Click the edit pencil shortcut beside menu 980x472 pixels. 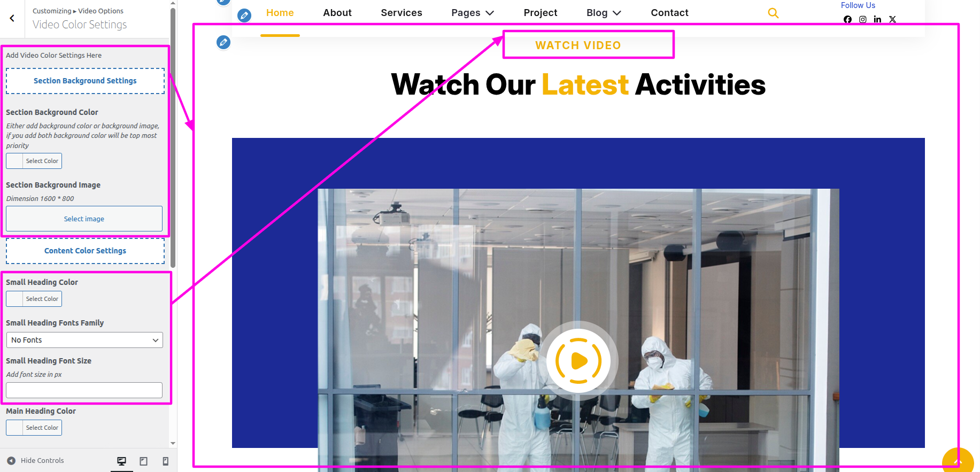click(244, 15)
